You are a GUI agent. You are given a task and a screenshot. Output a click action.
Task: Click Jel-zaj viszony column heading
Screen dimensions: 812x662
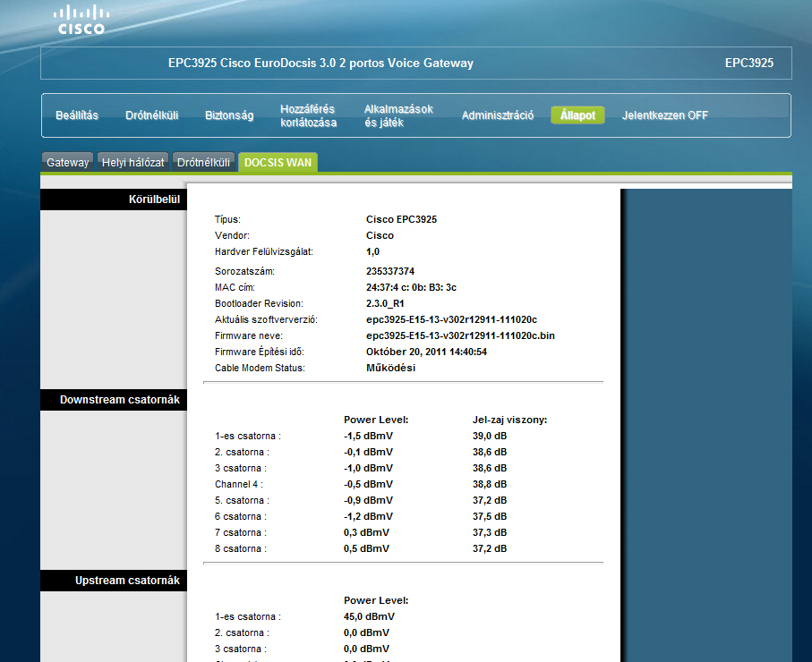(x=509, y=420)
